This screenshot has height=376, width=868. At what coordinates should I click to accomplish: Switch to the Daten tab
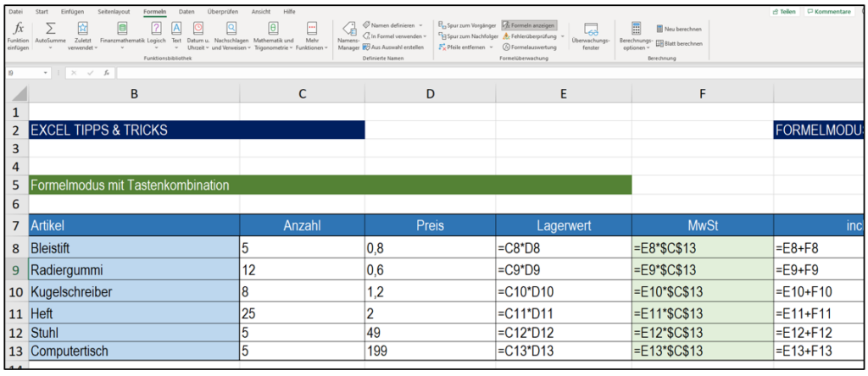186,11
